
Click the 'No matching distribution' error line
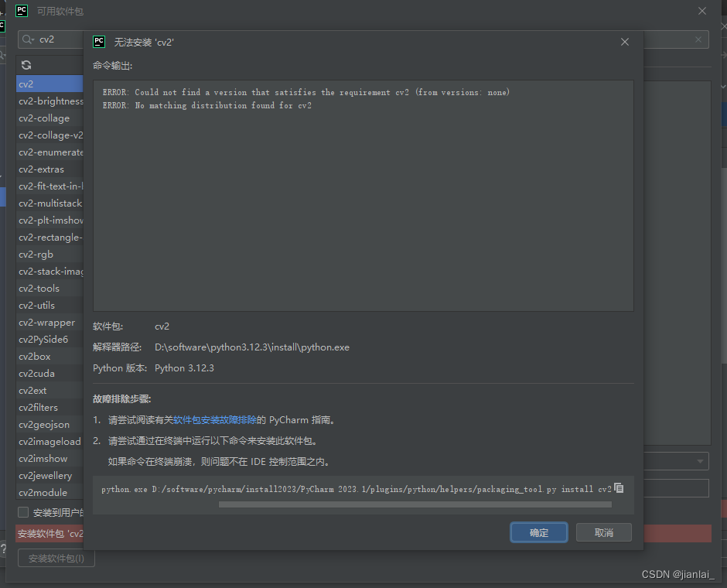point(206,105)
